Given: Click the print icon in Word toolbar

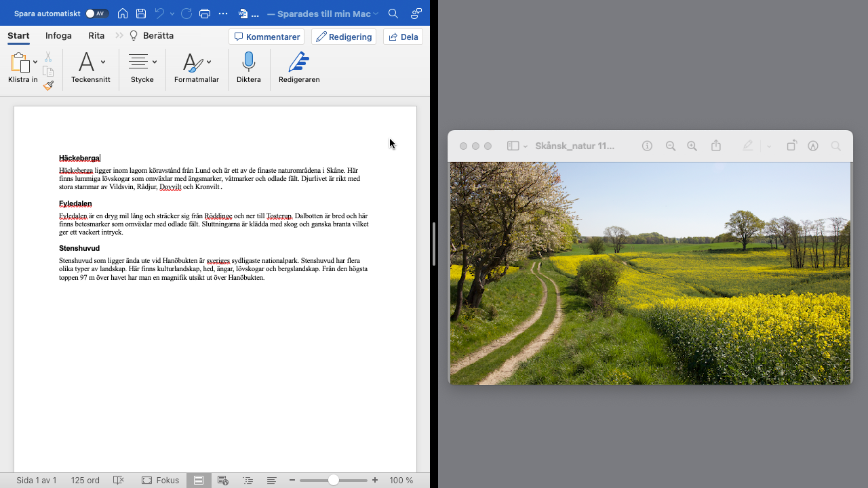Looking at the screenshot, I should tap(205, 14).
